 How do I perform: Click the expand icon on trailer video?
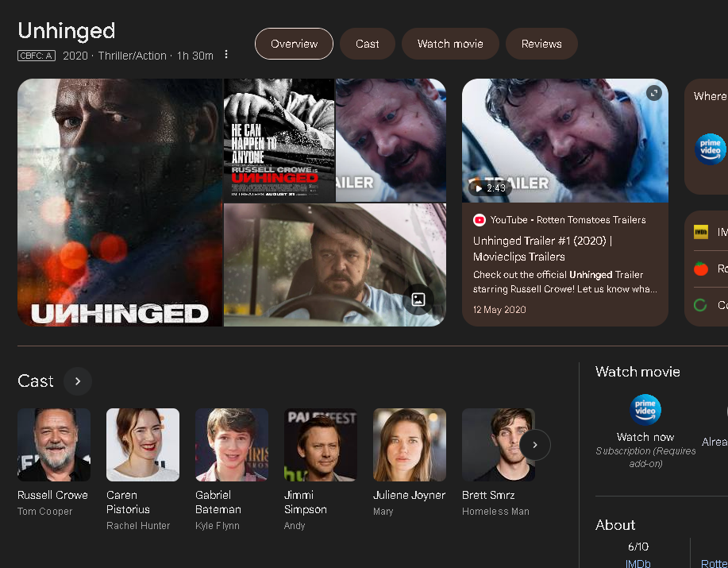[x=653, y=93]
